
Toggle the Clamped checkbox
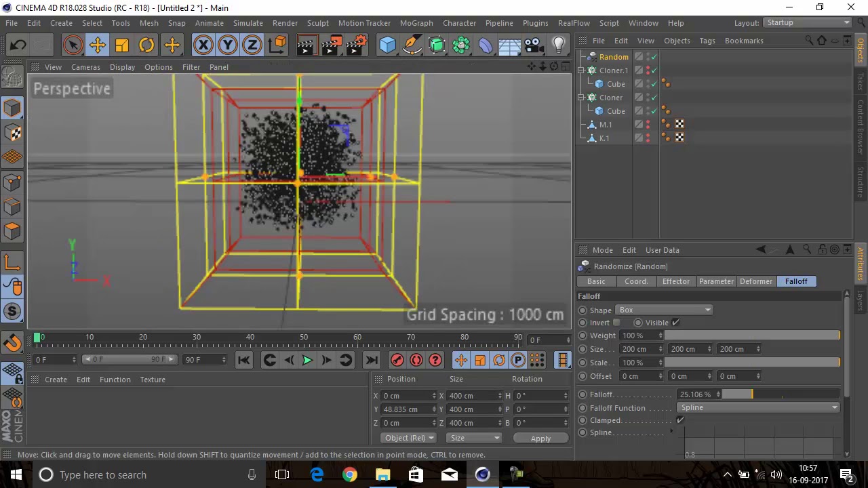point(680,420)
